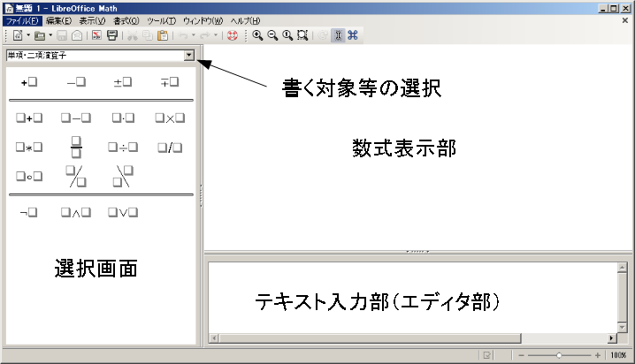635x364 pixels.
Task: Insert the logical NOT (¬□) element
Action: click(29, 212)
